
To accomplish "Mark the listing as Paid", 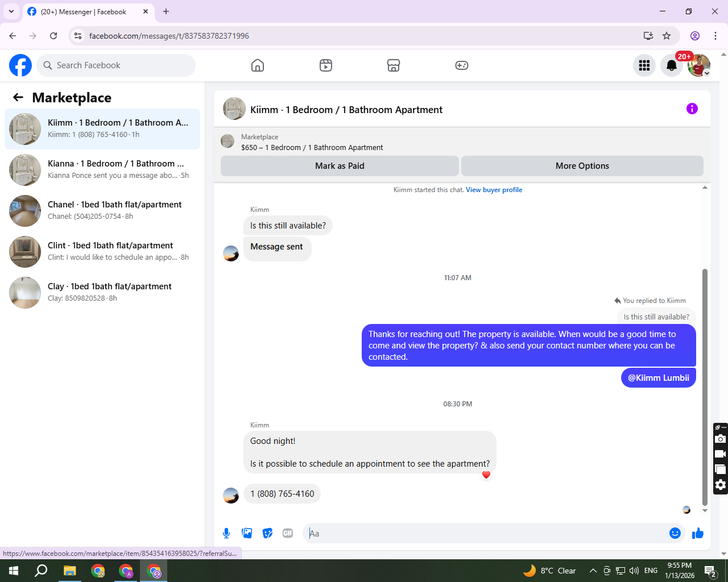I will 340,166.
